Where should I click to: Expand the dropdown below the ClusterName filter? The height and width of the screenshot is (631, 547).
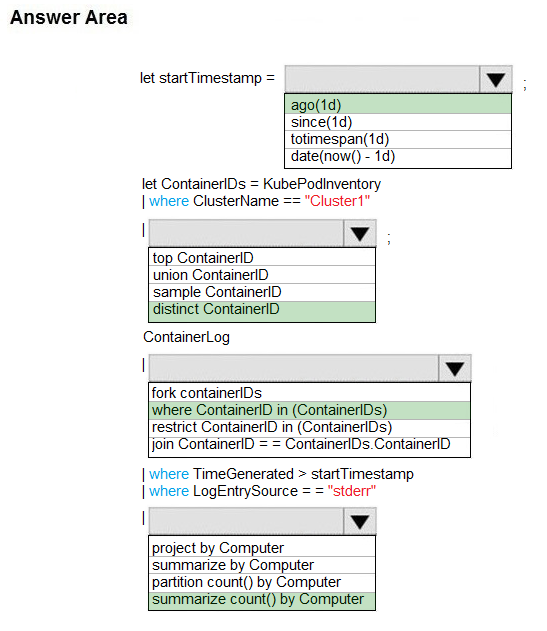coord(360,233)
